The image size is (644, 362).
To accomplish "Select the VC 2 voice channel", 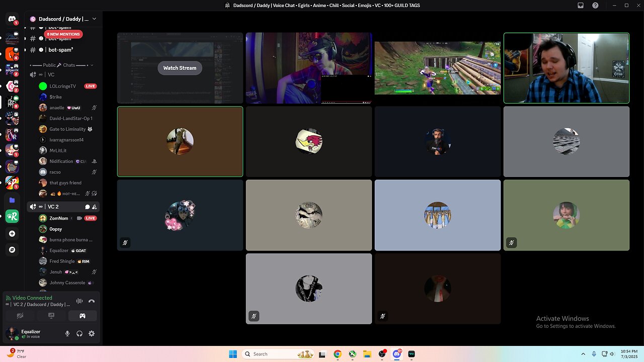I will click(x=64, y=207).
